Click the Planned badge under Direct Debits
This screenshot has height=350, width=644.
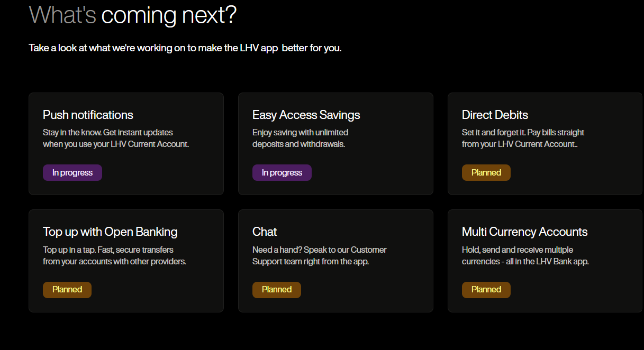tap(486, 172)
